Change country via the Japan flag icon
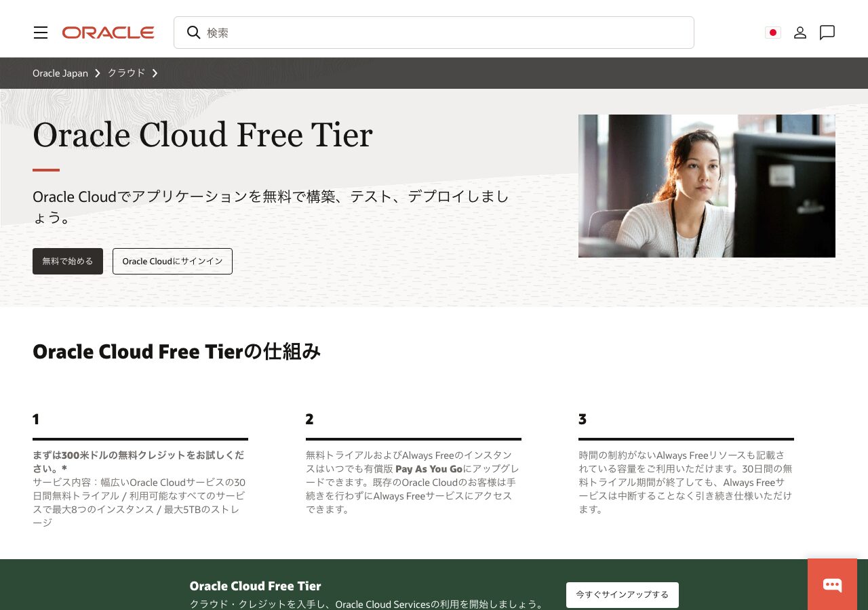This screenshot has height=610, width=868. click(x=772, y=33)
